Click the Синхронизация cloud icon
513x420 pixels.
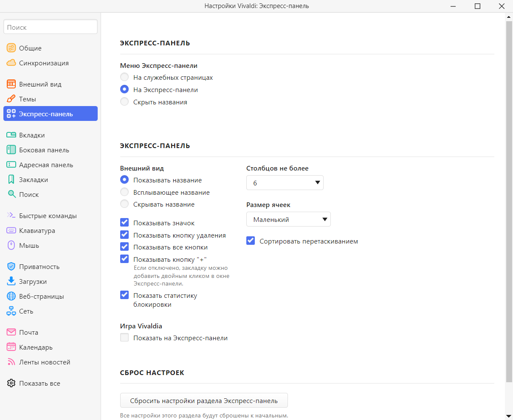coord(11,63)
